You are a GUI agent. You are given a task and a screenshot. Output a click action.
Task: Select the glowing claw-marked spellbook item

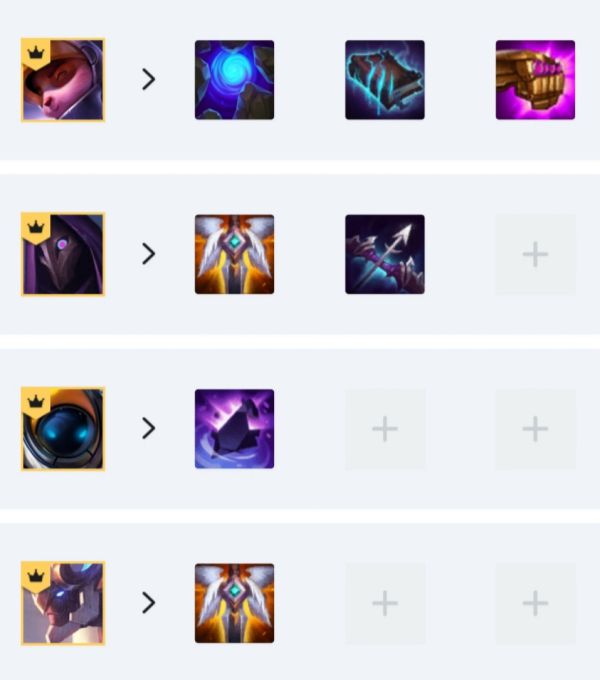coord(385,80)
